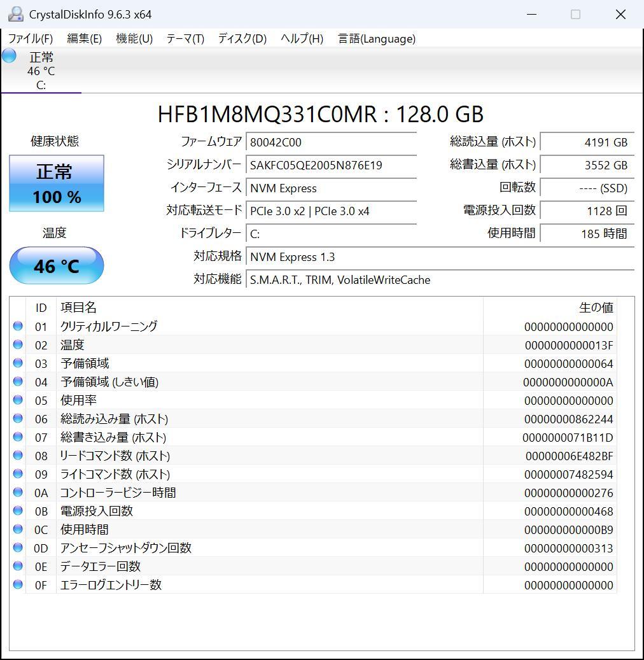Click the status dot beside 電源投入回数 row

click(17, 511)
